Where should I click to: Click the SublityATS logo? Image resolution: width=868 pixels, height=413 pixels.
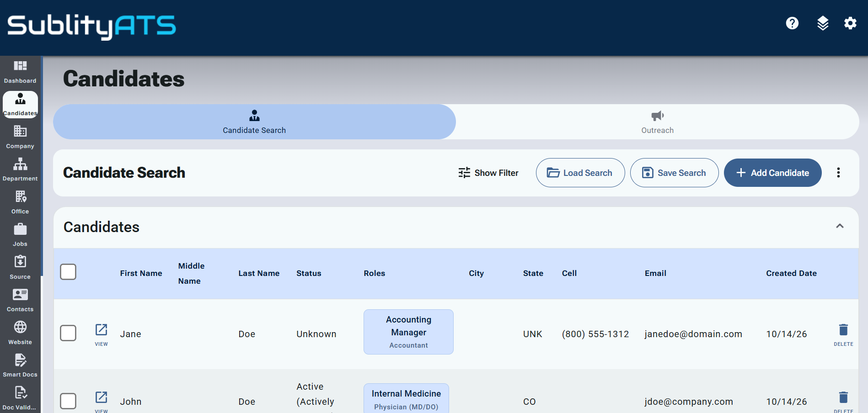click(91, 26)
